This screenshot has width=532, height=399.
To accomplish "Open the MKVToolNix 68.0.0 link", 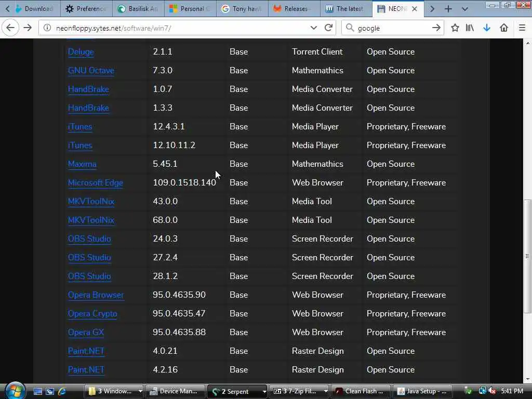I will pyautogui.click(x=91, y=220).
